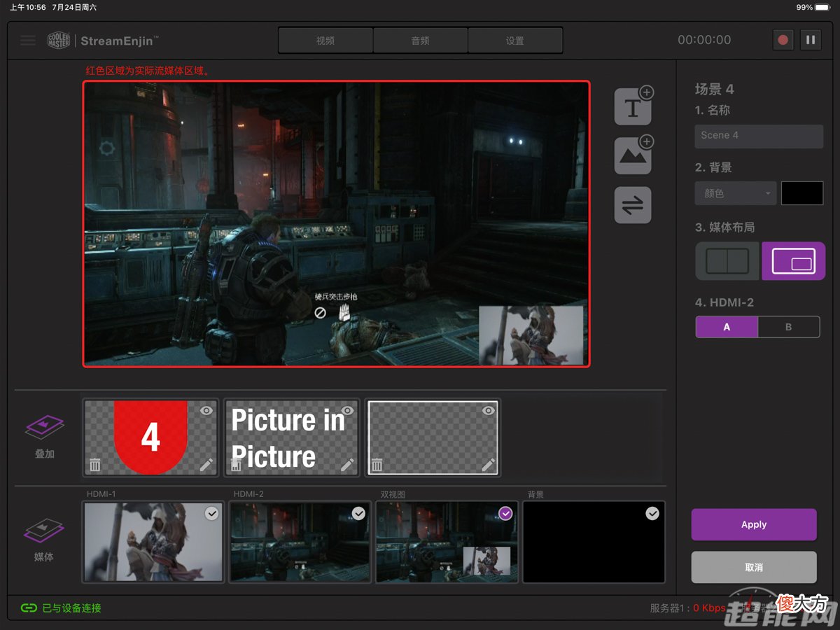This screenshot has height=630, width=840.
Task: Start recording with the red record button
Action: tap(783, 40)
